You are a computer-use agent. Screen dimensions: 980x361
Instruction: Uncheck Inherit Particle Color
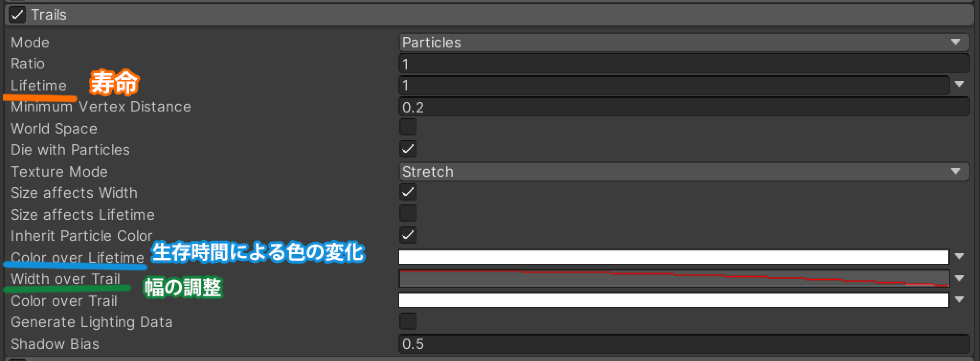point(408,235)
